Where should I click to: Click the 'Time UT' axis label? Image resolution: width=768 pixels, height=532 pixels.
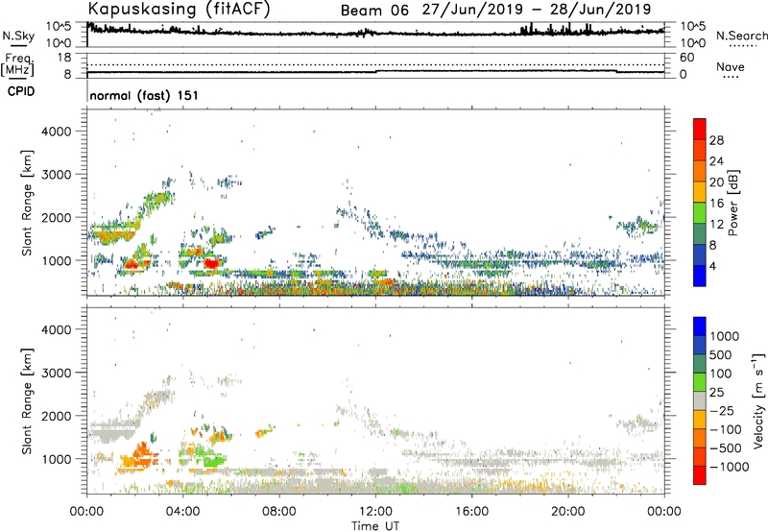[375, 526]
